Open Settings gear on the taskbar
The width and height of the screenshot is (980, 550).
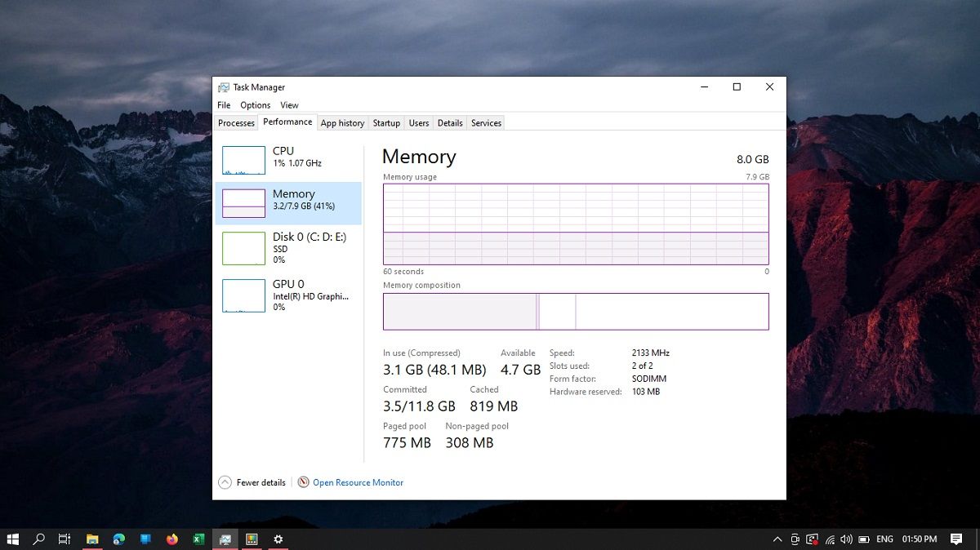coord(278,539)
